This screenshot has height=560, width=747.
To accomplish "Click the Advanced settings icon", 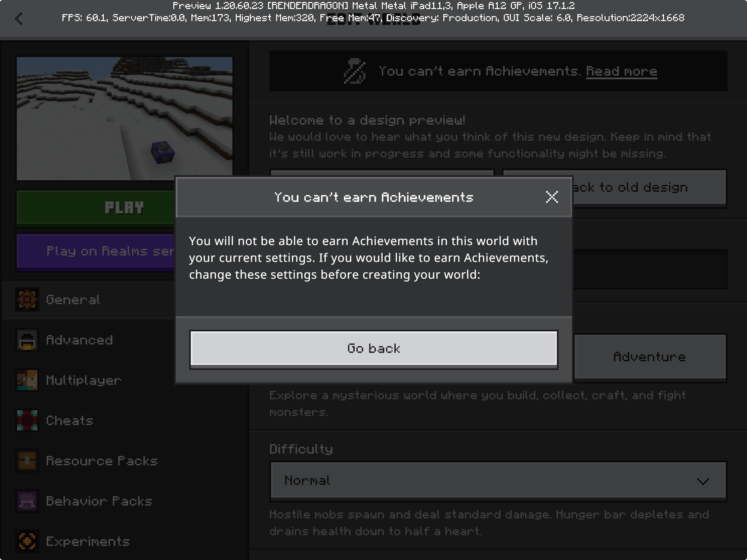I will (x=27, y=340).
